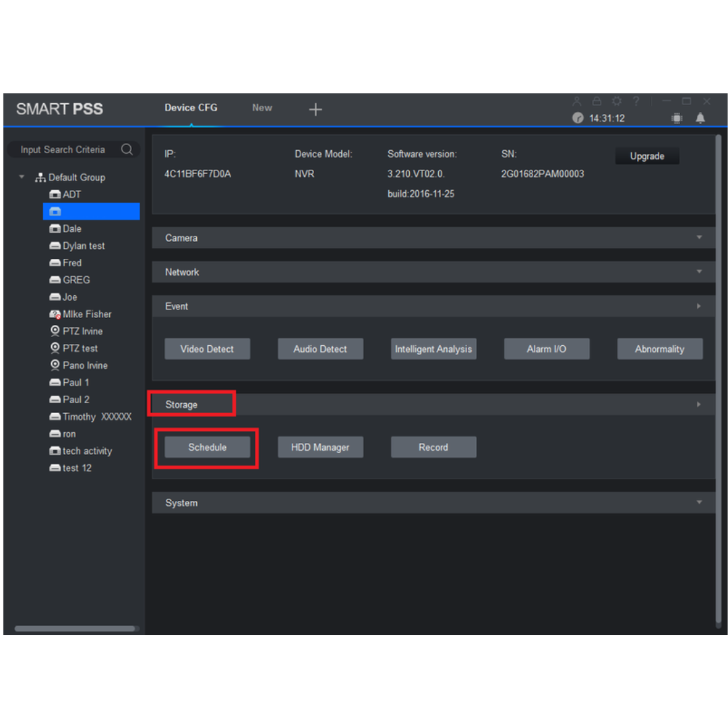Click the highlighted unnamed device icon
Image resolution: width=728 pixels, height=728 pixels.
tap(55, 212)
